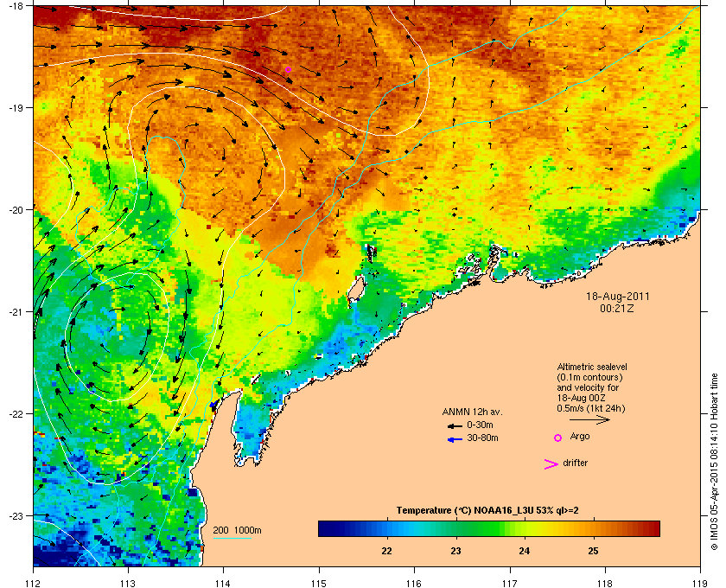Click the vertical IMOS copyright timestamp text
Image resolution: width=726 pixels, height=588 pixels.
click(x=715, y=462)
